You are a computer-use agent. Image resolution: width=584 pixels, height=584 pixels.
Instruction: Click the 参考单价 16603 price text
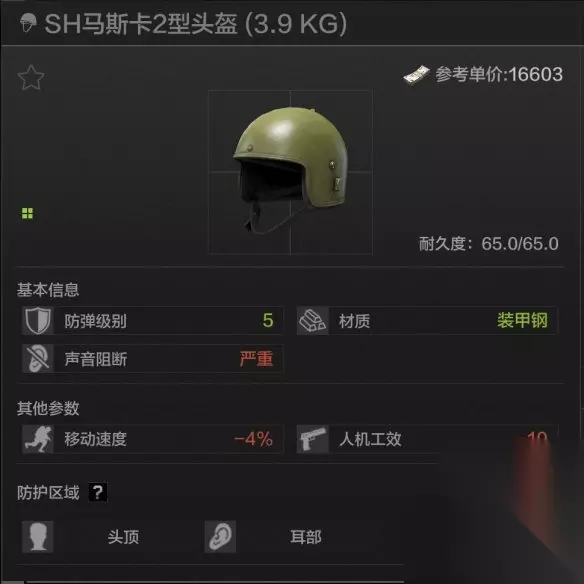coord(499,74)
